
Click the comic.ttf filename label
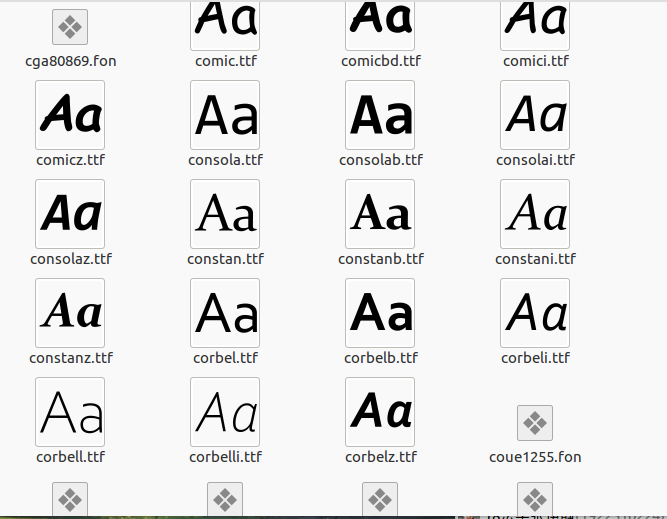[226, 61]
